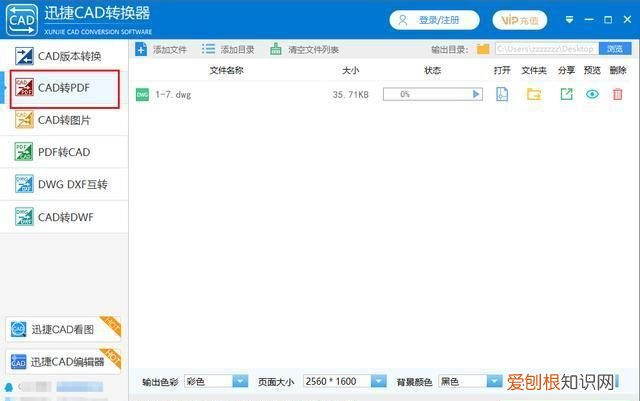The width and height of the screenshot is (640, 401).
Task: Click the CAD转图片 sidebar icon
Action: click(24, 120)
